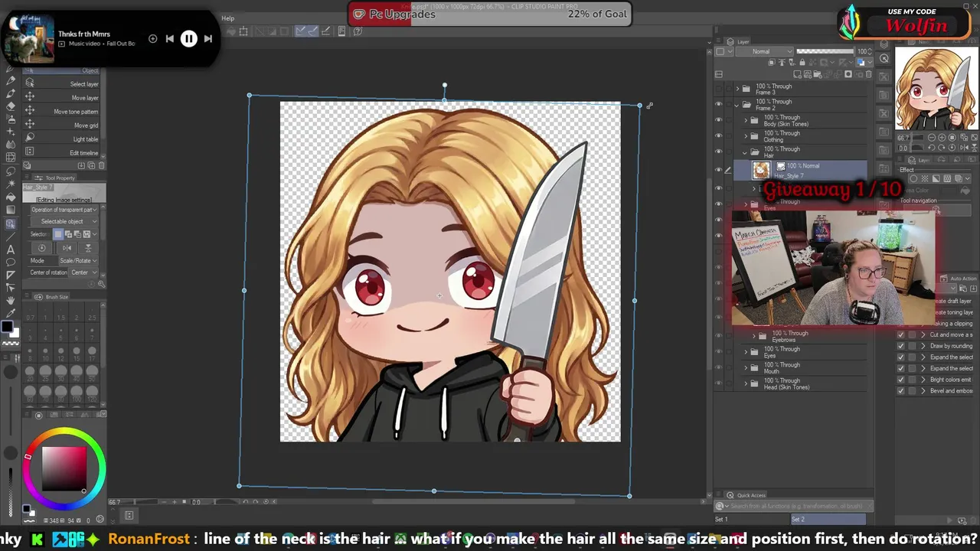
Task: Select the Hair_Style 7 layer thumbnail
Action: tap(760, 170)
